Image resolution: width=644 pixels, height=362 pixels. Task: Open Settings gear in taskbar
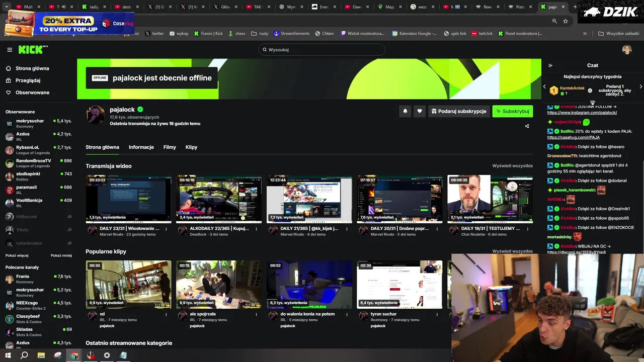click(x=107, y=355)
